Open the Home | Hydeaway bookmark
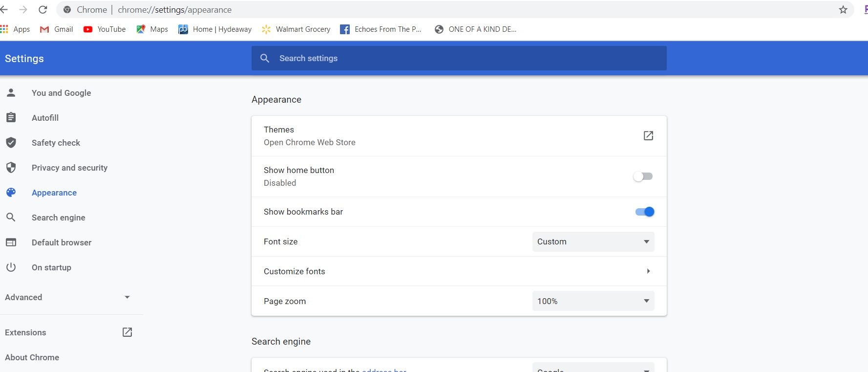The image size is (868, 372). 215,29
